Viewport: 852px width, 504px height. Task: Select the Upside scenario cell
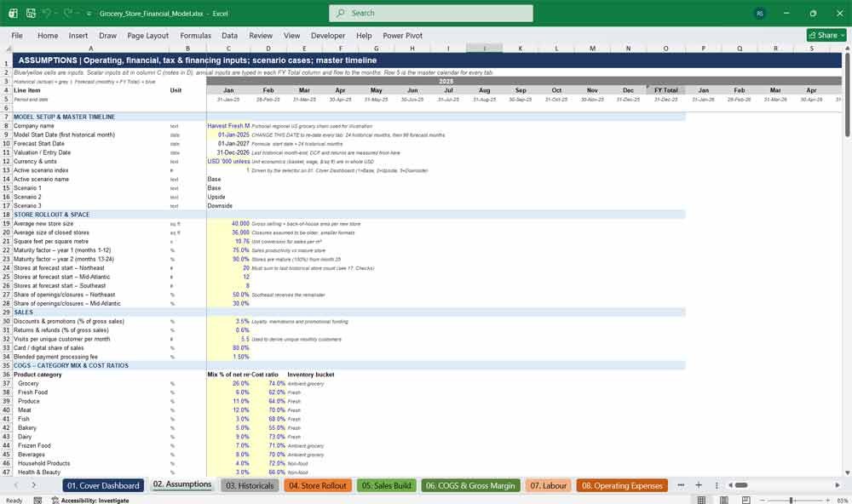click(228, 197)
